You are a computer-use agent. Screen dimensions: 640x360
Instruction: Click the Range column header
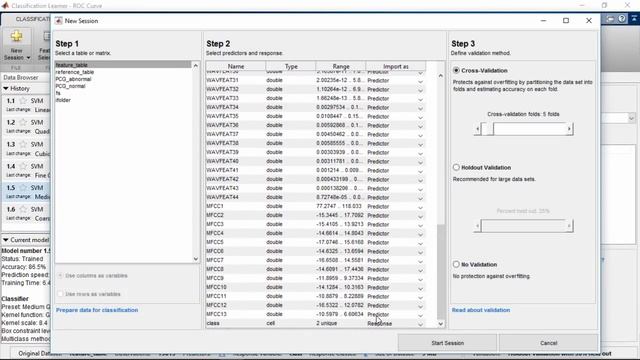coord(341,66)
